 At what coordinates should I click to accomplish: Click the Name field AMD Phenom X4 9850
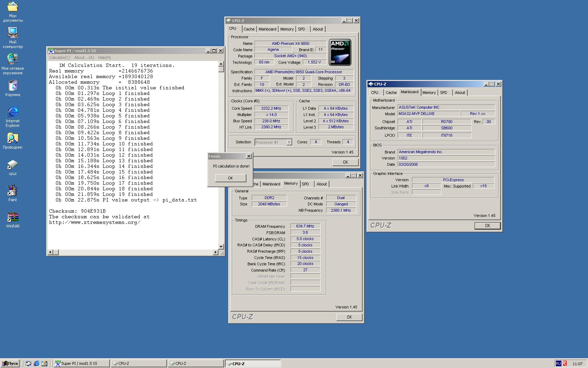[290, 43]
